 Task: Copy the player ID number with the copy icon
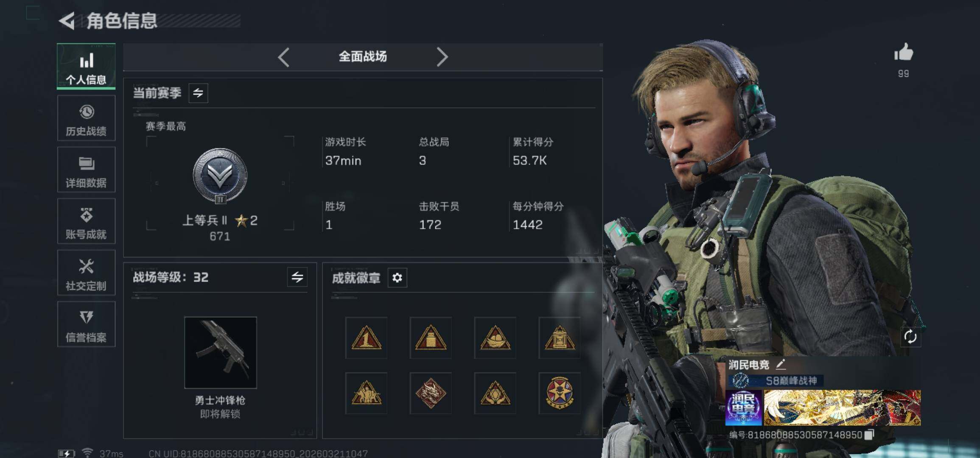[869, 435]
